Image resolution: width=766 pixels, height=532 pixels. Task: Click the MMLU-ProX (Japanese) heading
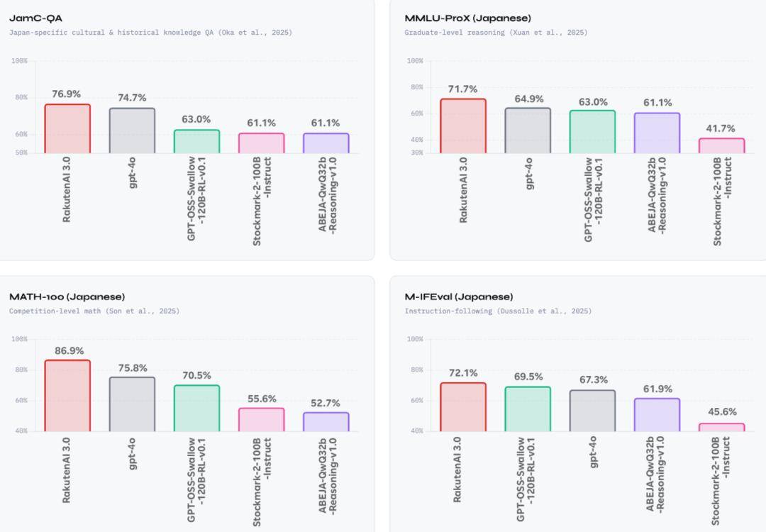click(x=467, y=18)
